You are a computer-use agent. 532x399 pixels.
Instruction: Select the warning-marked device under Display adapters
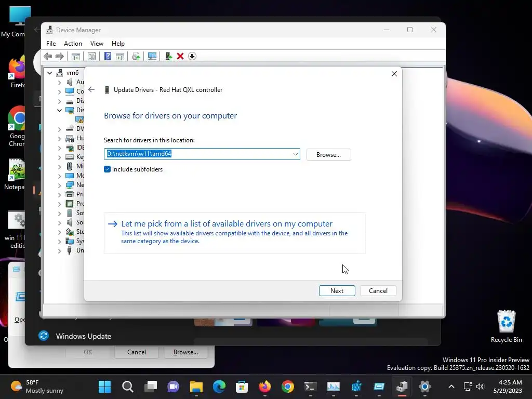pyautogui.click(x=79, y=119)
